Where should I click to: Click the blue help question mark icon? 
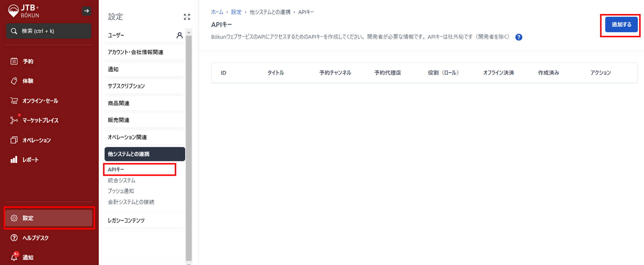[519, 37]
